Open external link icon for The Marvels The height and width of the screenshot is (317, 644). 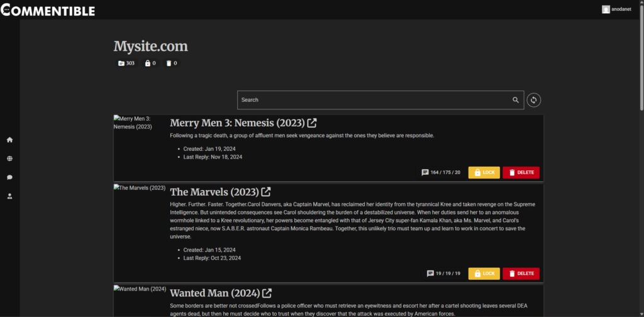click(266, 192)
